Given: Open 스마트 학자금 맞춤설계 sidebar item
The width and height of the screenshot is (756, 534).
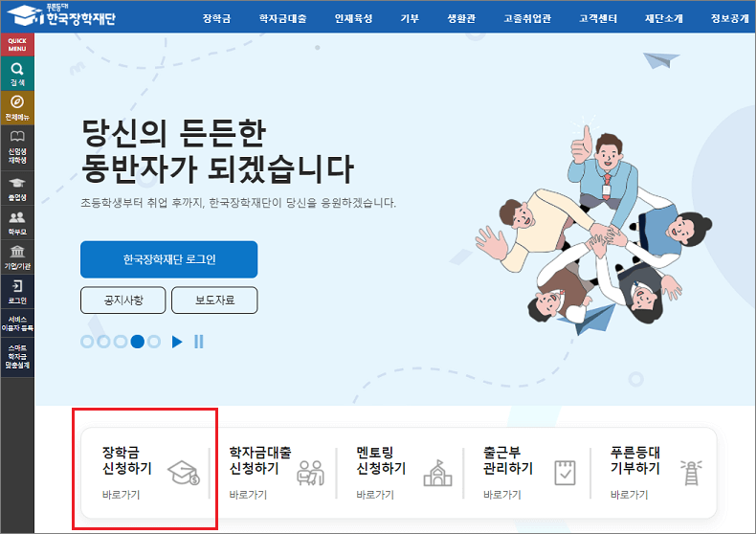Looking at the screenshot, I should [x=17, y=357].
